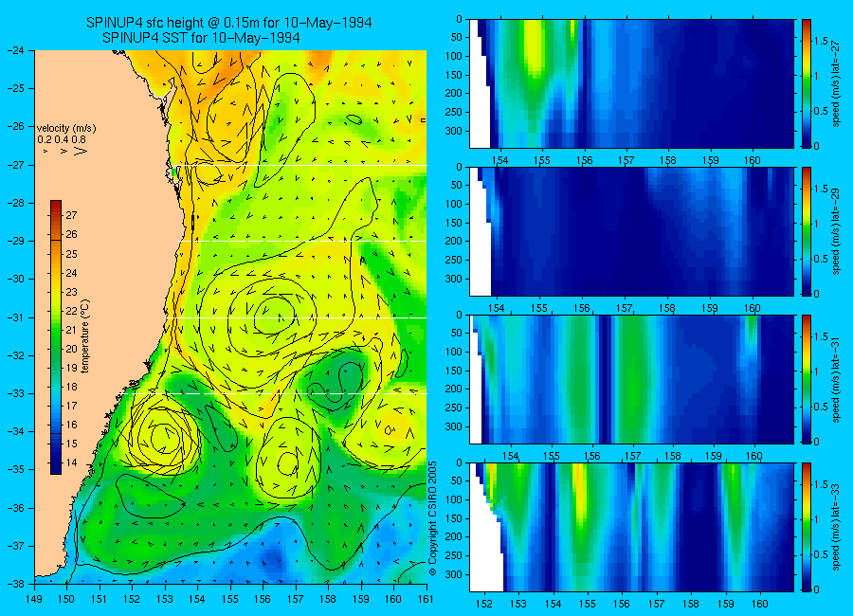
Task: Click the white section line at latitude -27 on map
Action: (x=299, y=166)
